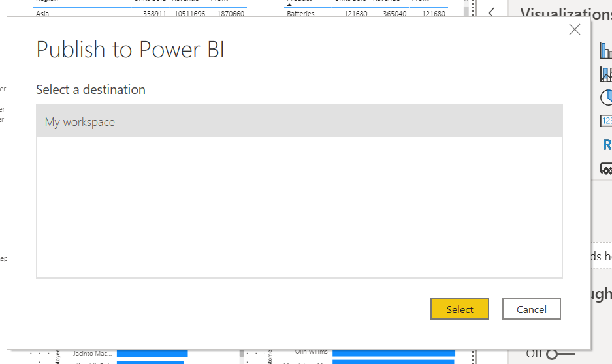The width and height of the screenshot is (612, 364).
Task: Choose the pie chart visualization icon
Action: (606, 98)
